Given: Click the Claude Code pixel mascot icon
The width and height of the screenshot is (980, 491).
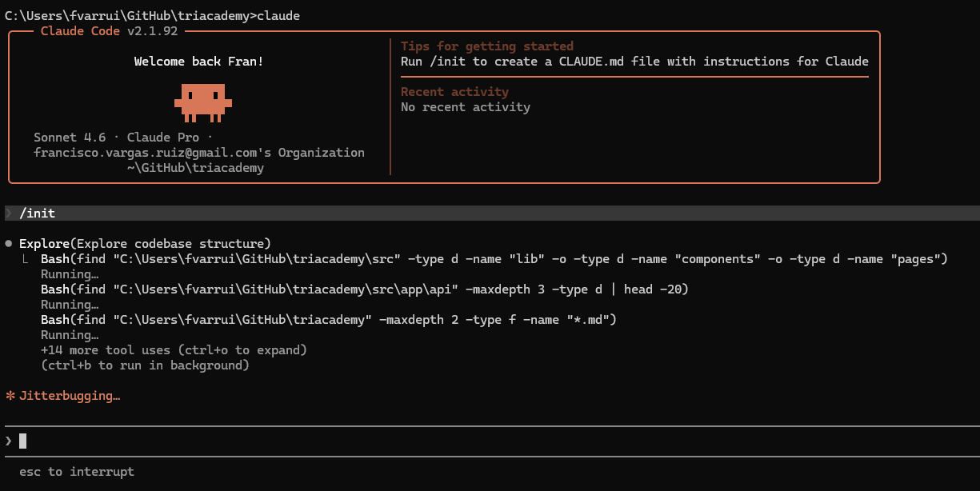Looking at the screenshot, I should click(x=203, y=102).
